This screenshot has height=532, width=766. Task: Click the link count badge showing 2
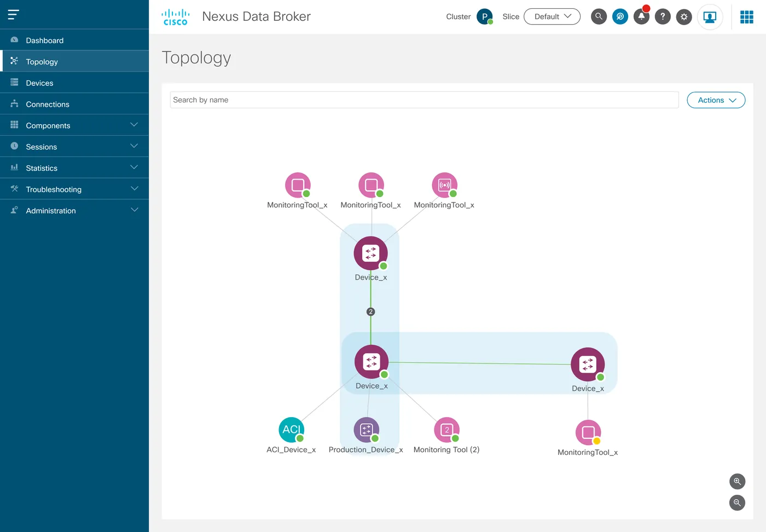pyautogui.click(x=370, y=312)
